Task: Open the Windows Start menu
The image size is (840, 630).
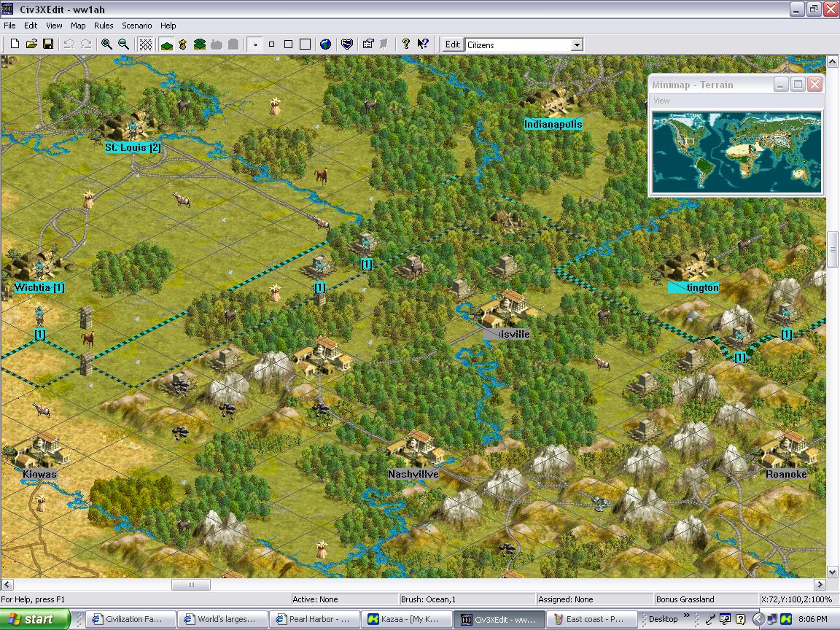Action: point(35,619)
